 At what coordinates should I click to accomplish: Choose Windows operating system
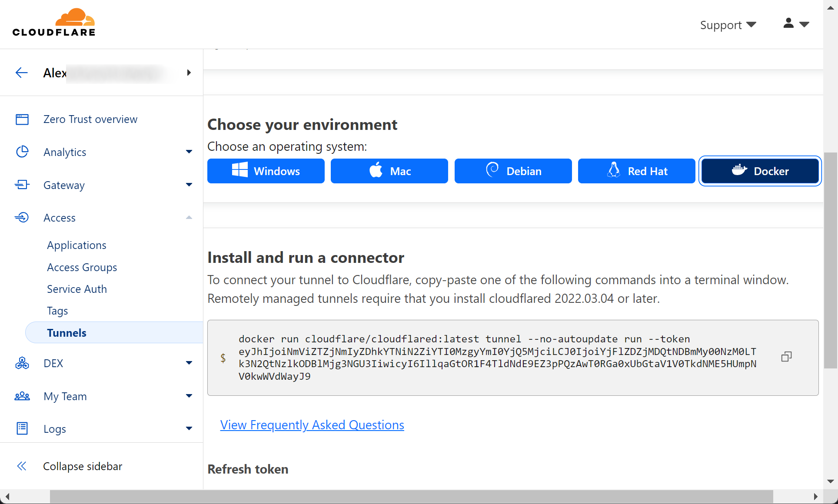266,171
